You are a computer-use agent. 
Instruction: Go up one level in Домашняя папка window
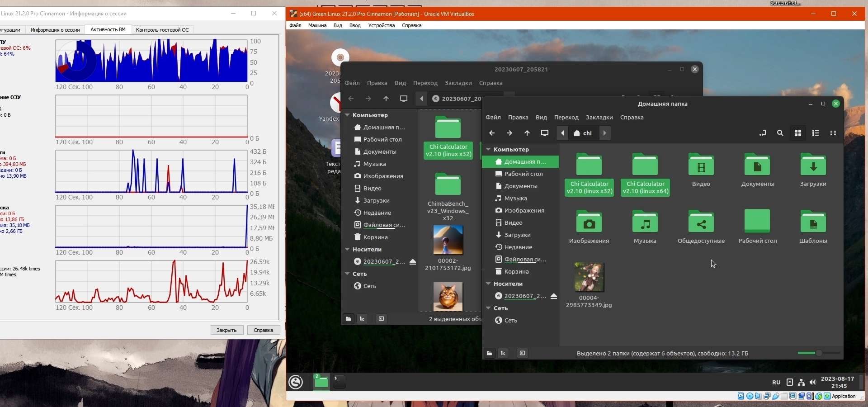(x=527, y=133)
